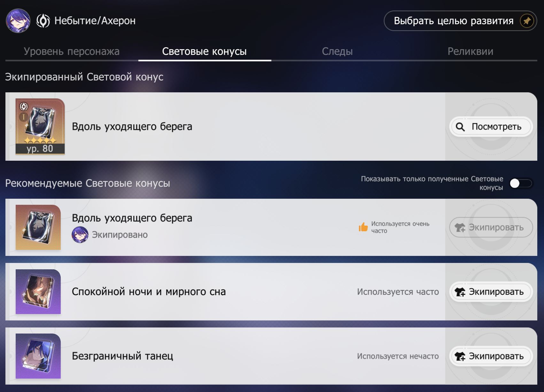This screenshot has width=544, height=392.
Task: Click Выбрать целью развития button
Action: click(460, 21)
